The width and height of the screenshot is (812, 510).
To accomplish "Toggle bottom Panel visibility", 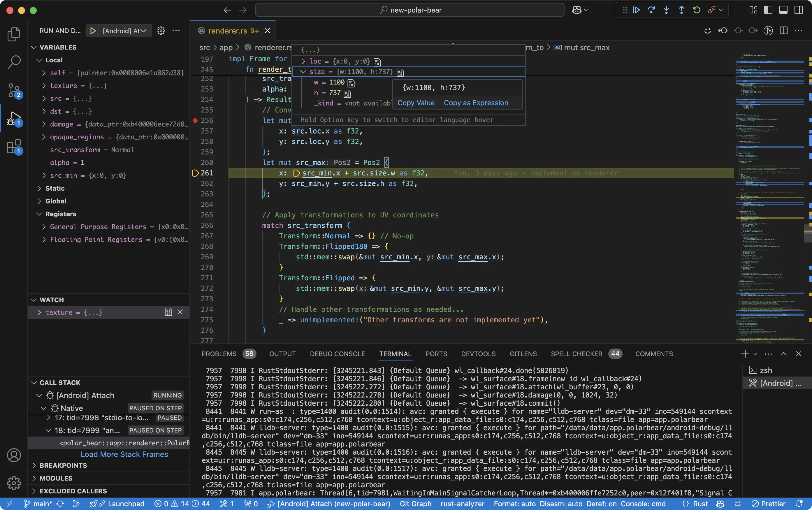I will click(x=783, y=10).
